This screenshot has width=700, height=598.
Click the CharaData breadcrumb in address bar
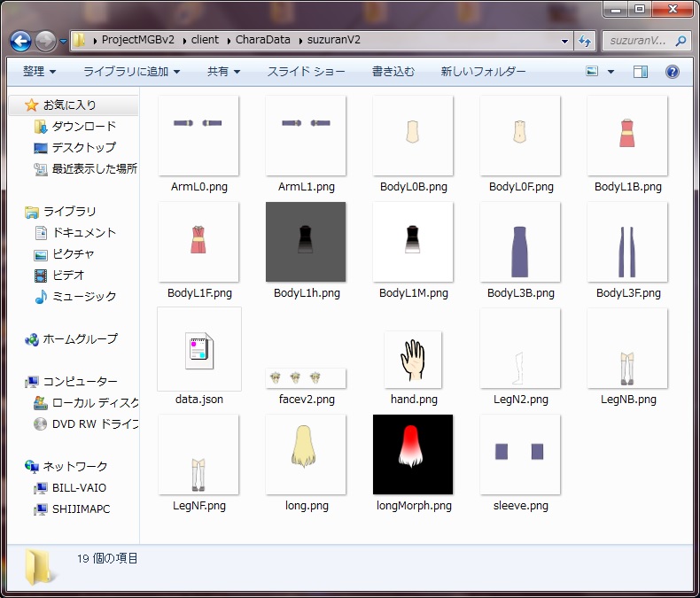pyautogui.click(x=265, y=41)
